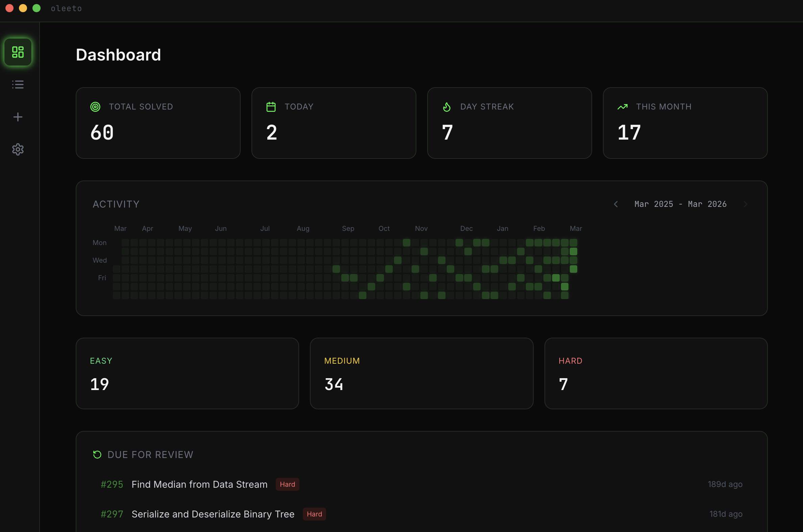Click the Mon row label in heatmap
Viewport: 803px width, 532px height.
[x=99, y=243]
